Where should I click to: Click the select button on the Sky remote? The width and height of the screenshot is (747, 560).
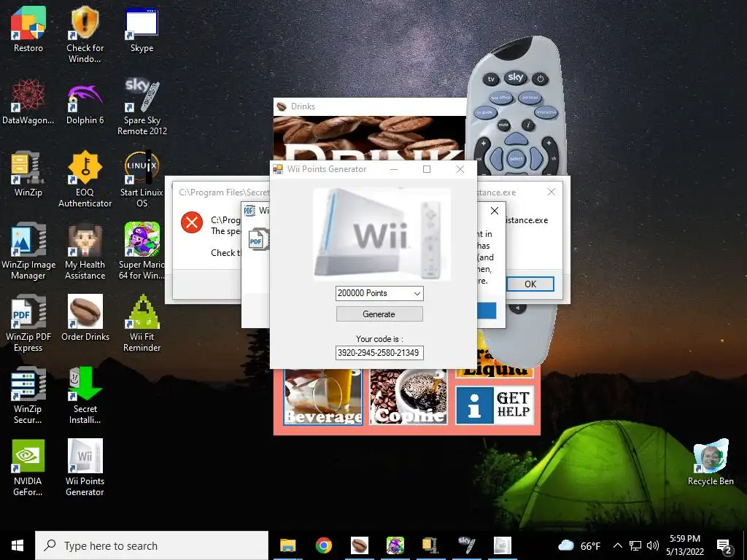click(516, 158)
